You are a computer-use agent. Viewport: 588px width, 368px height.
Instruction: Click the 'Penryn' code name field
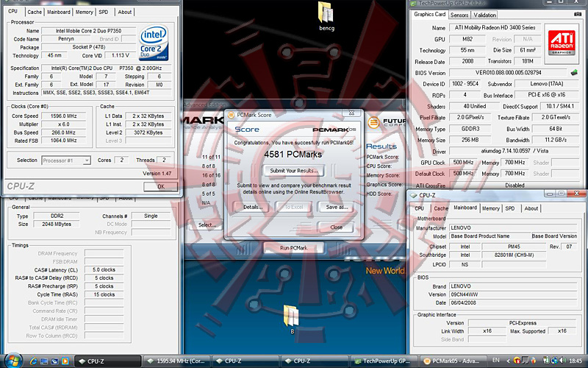[x=66, y=39]
